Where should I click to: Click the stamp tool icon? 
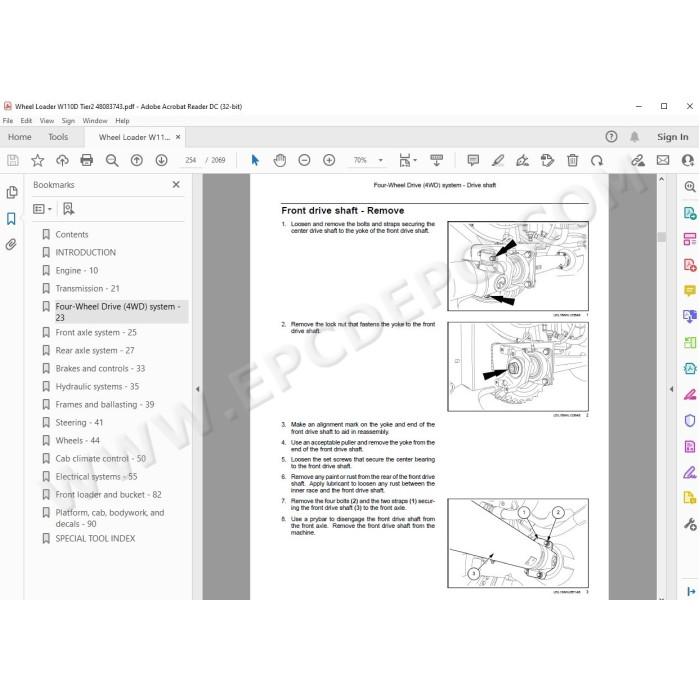tap(547, 160)
